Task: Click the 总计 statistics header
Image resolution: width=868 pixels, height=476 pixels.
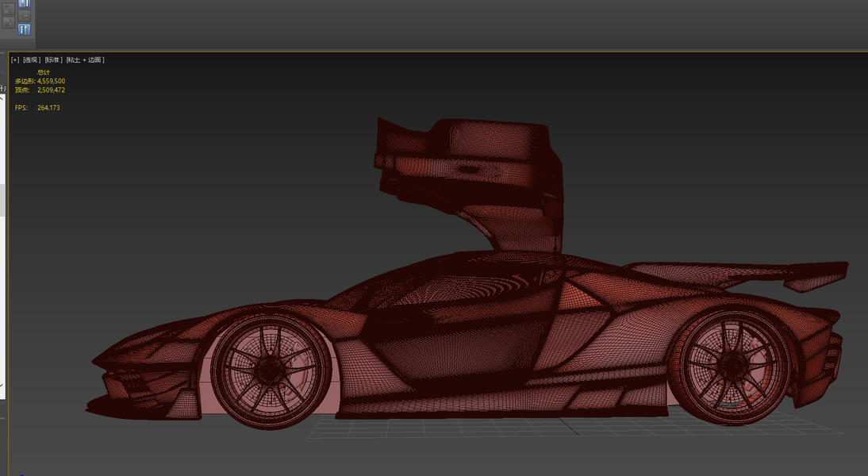Action: pyautogui.click(x=43, y=72)
